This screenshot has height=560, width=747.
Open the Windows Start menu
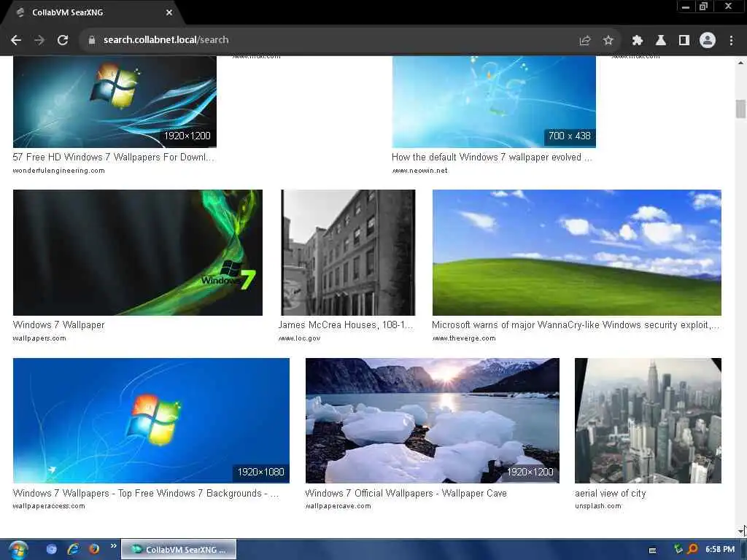pyautogui.click(x=18, y=550)
